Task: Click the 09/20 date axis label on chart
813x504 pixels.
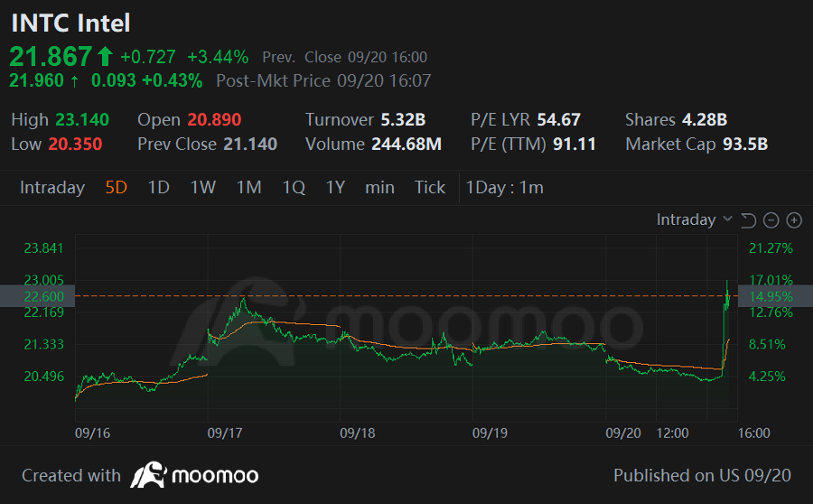Action: [623, 434]
